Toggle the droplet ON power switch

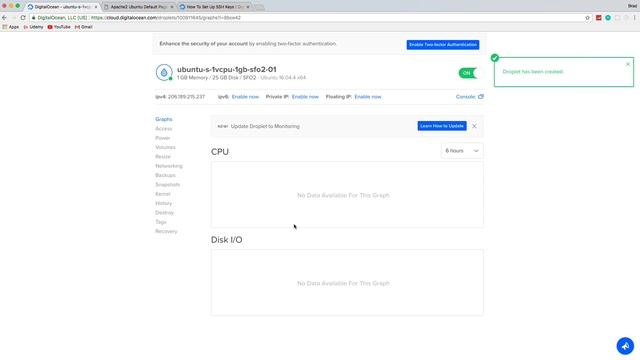pos(467,73)
